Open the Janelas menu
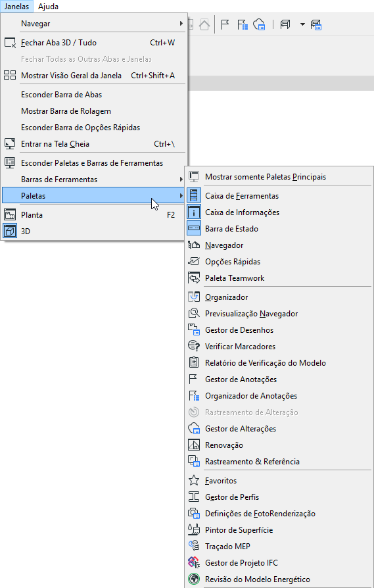 pyautogui.click(x=16, y=7)
